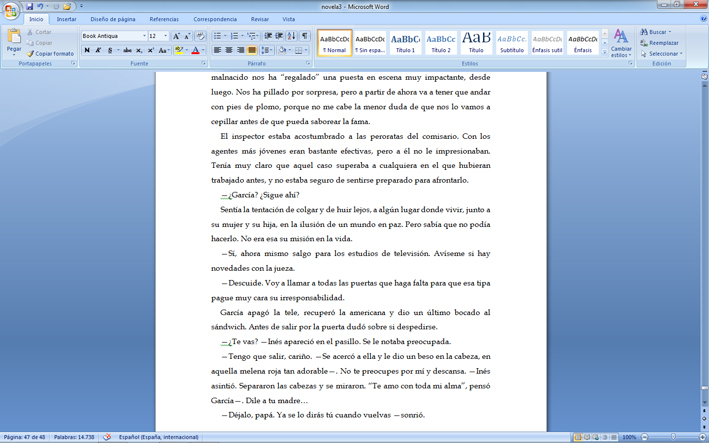Toggle strikethrough formatting
Screen dimensions: 709x443
(x=127, y=50)
